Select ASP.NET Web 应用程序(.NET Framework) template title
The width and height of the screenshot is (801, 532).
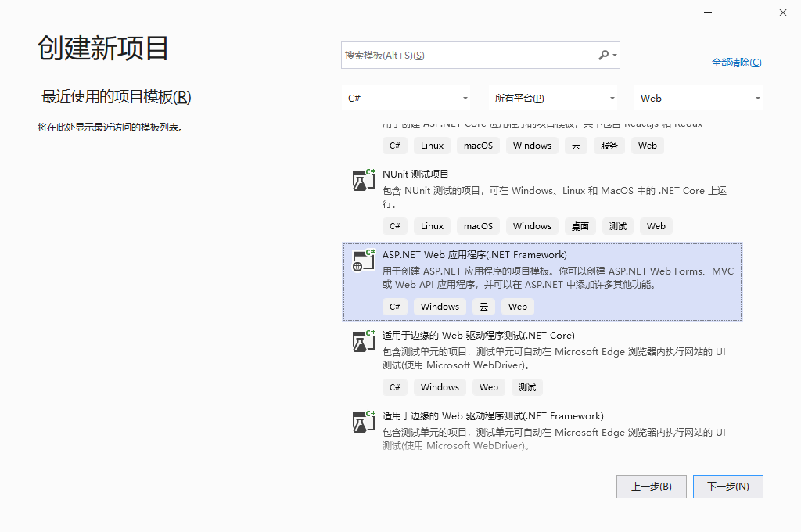475,255
